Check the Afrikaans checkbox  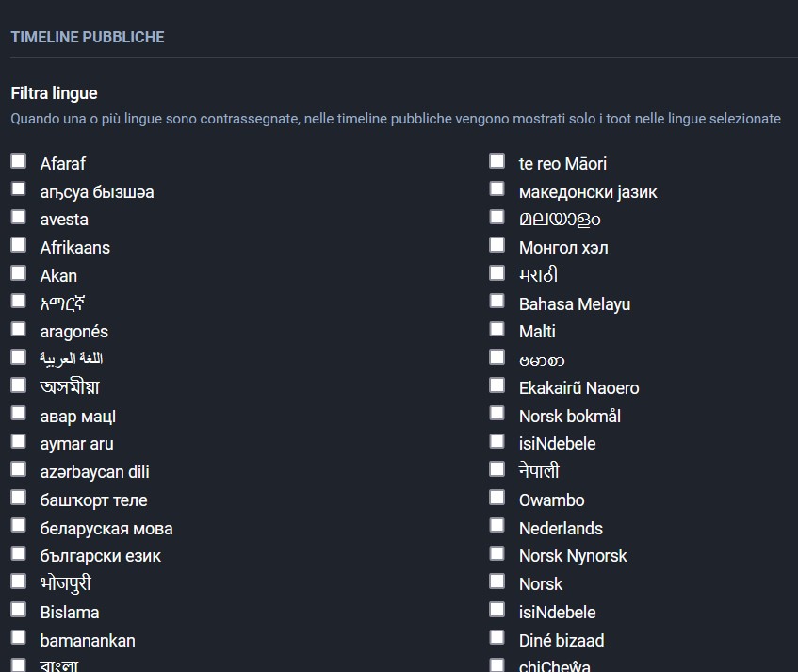point(19,244)
